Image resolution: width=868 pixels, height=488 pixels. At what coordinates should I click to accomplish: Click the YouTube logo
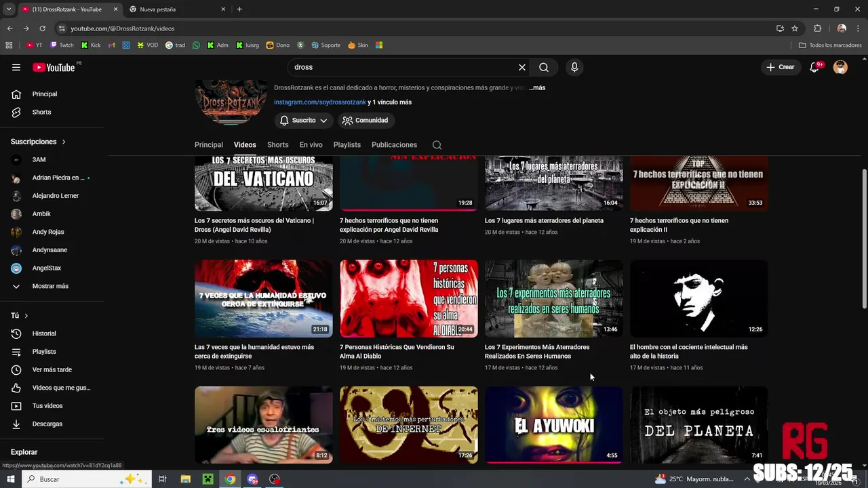point(54,67)
